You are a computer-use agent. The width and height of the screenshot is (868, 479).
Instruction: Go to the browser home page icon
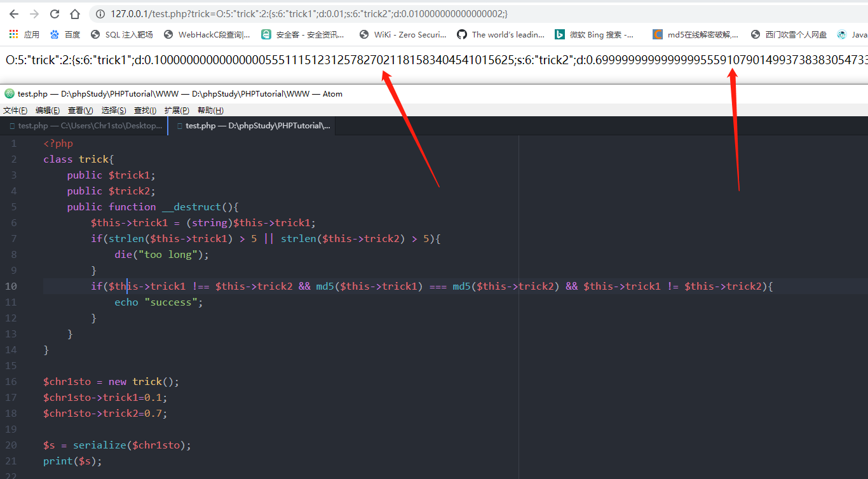[x=75, y=14]
